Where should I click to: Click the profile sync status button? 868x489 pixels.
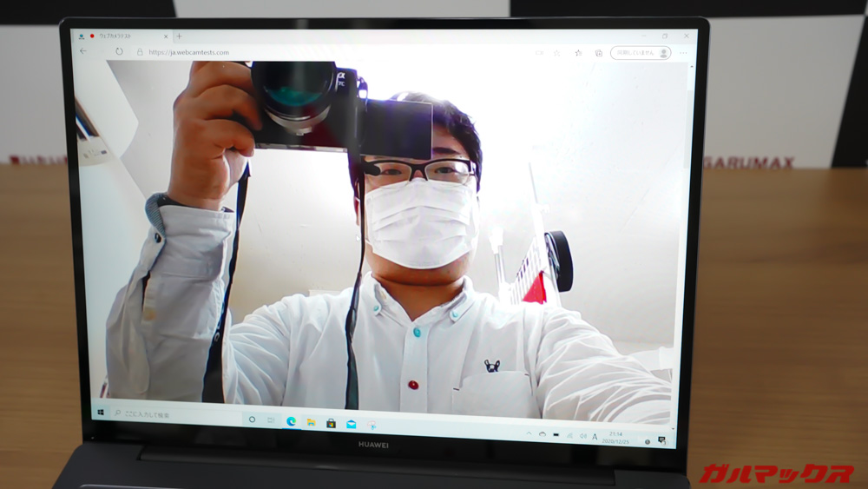pos(641,53)
